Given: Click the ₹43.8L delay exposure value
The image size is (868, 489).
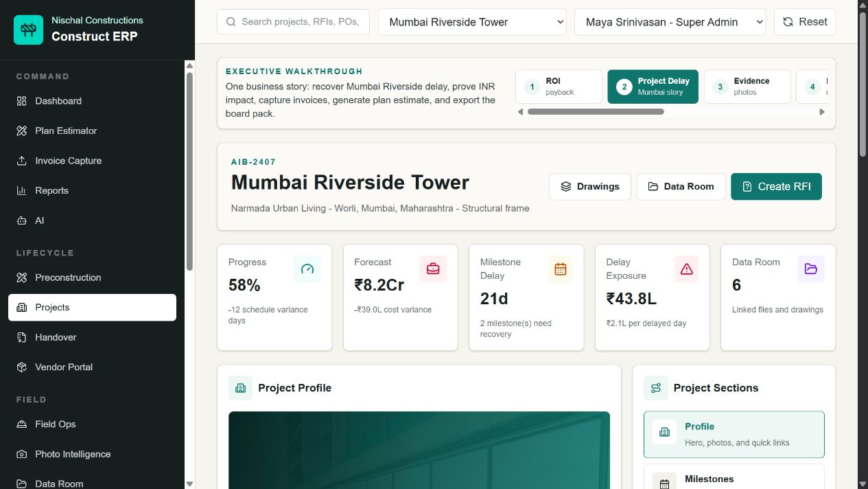Looking at the screenshot, I should coord(631,299).
